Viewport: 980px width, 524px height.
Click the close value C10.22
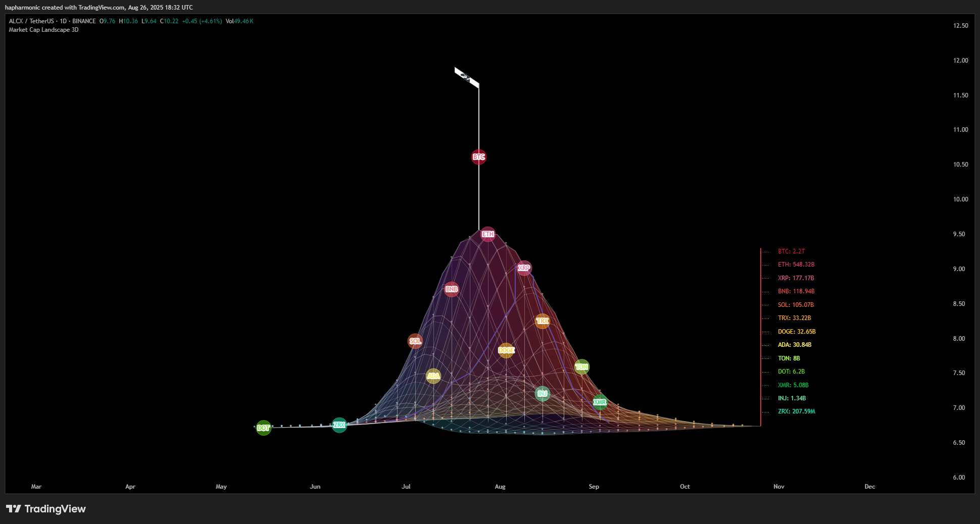(x=169, y=21)
